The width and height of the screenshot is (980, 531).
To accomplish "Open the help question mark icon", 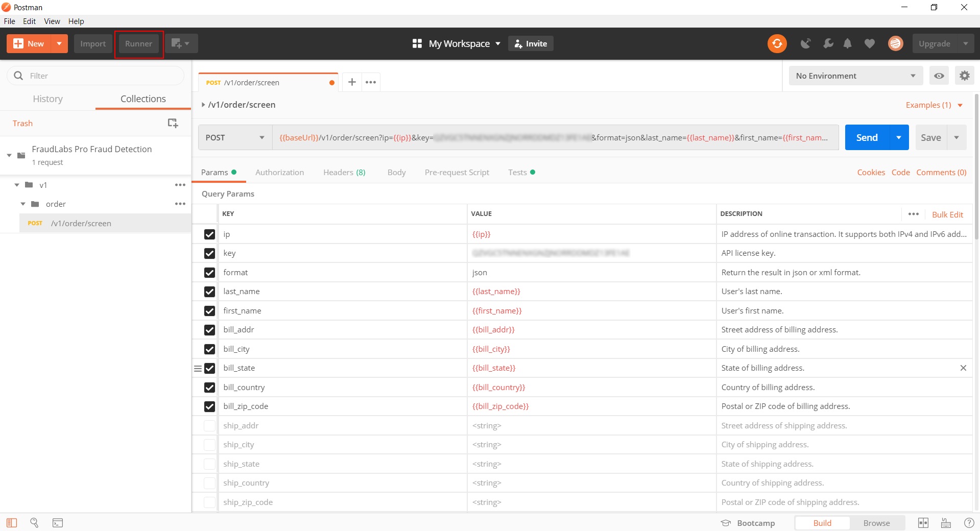I will [x=969, y=523].
